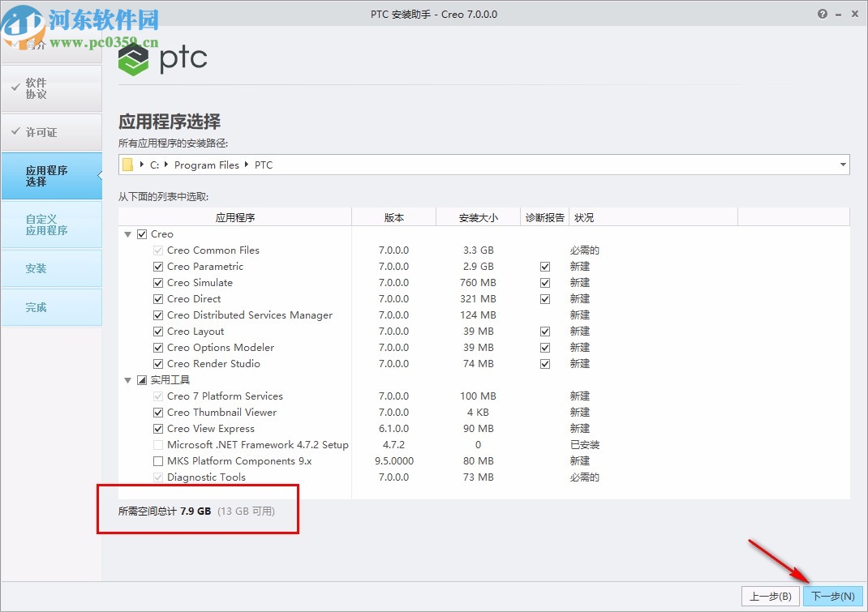Uncheck Creo View Express

click(157, 428)
